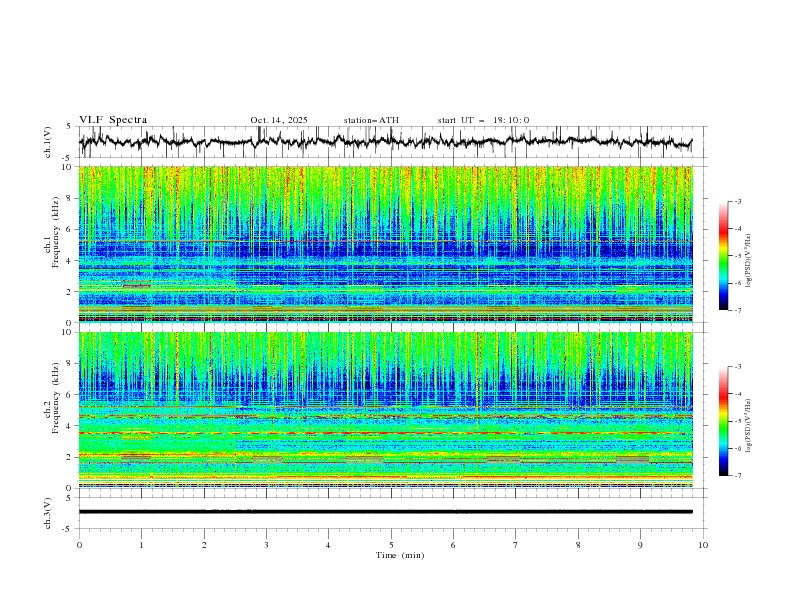Click the log(PSD) label beside ch.1 colorbar
Viewport: 792px width, 612px height.
click(x=749, y=261)
